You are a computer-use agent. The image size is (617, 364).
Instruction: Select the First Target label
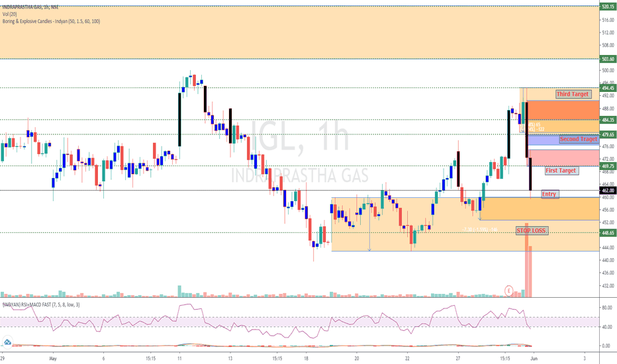tap(561, 170)
